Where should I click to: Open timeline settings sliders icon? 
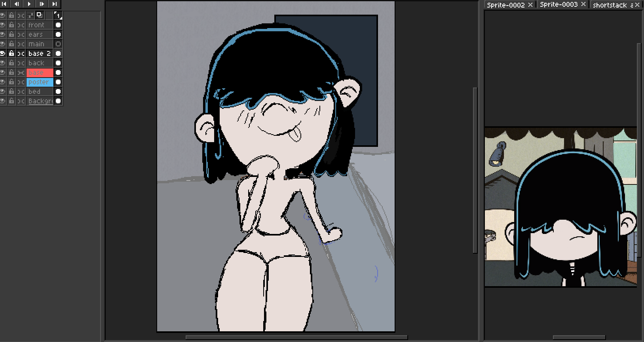pos(31,15)
